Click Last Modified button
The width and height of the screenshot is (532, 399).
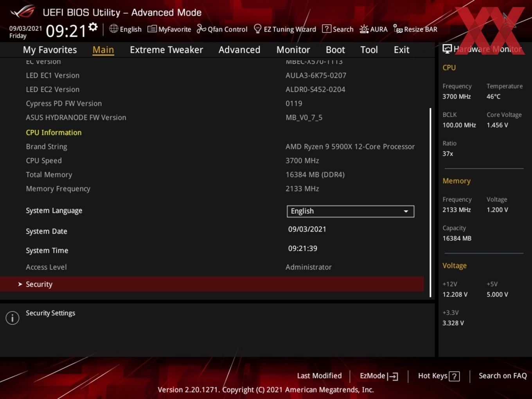point(319,376)
